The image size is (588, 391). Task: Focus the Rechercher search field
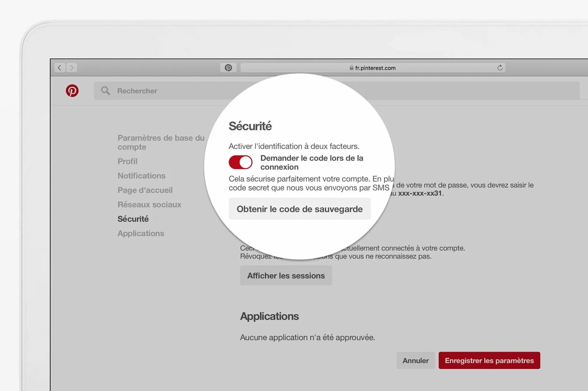click(x=337, y=91)
